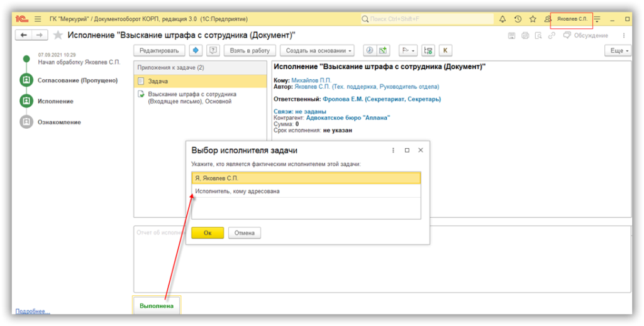Open 'Адвокатское бюро "Аплана"' link
This screenshot has width=644, height=326.
(x=348, y=117)
